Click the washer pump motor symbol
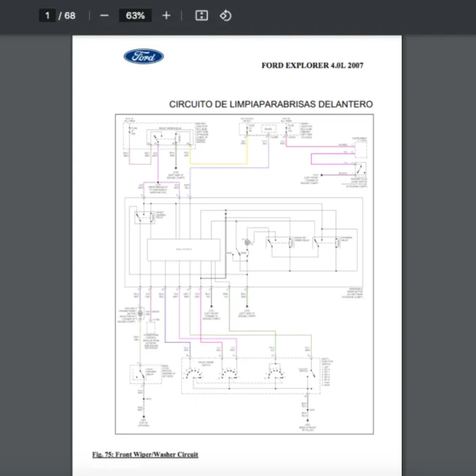Image resolution: width=476 pixels, height=476 pixels. pyautogui.click(x=141, y=314)
